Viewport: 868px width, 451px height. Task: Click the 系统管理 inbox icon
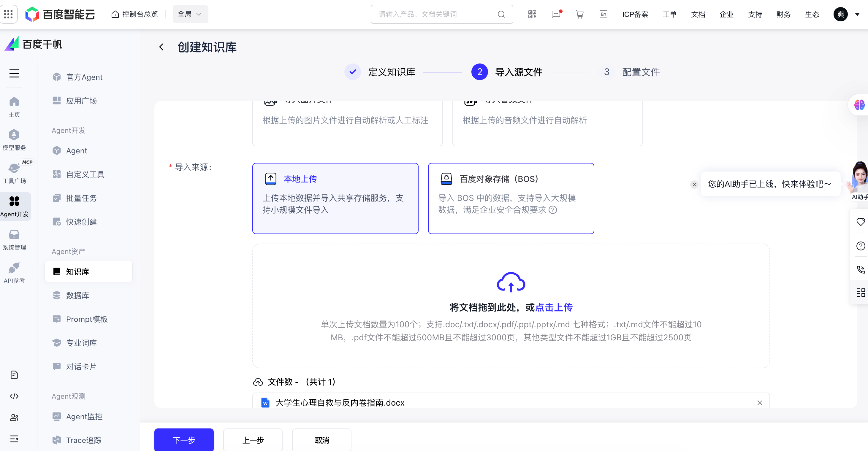pyautogui.click(x=14, y=239)
